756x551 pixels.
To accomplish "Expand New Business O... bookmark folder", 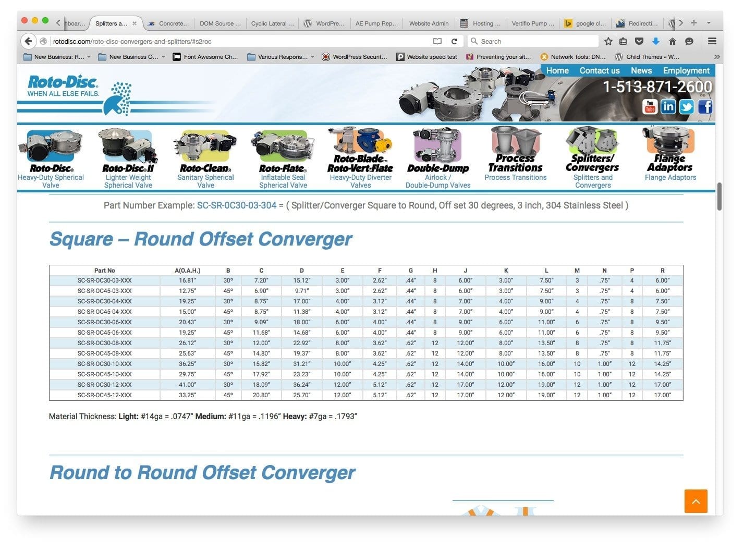I will (x=132, y=57).
